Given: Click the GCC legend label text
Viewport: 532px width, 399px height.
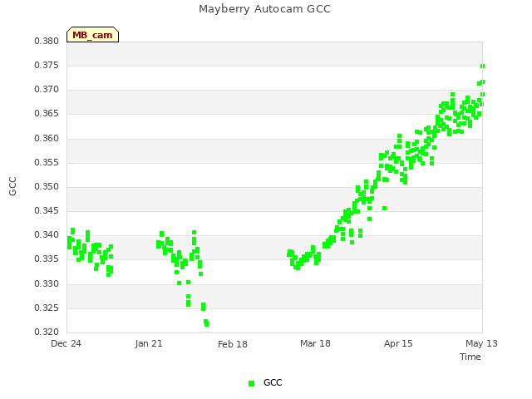Looking at the screenshot, I should click(x=273, y=382).
